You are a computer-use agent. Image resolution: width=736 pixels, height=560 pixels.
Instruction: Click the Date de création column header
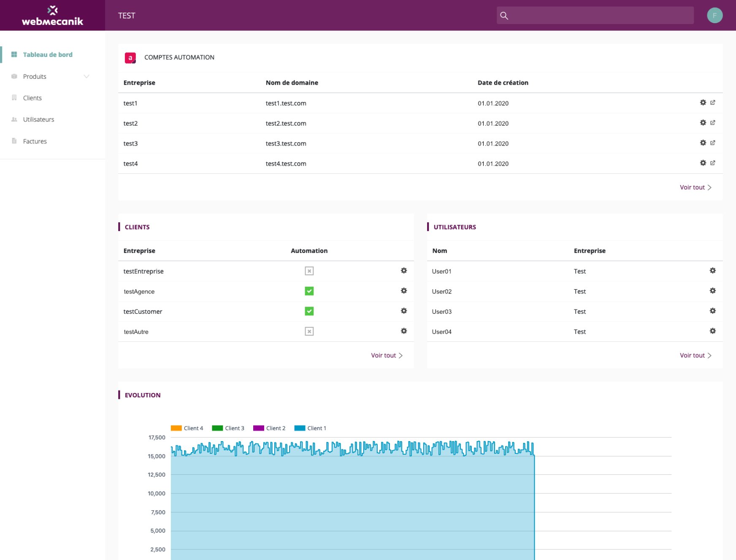click(503, 83)
